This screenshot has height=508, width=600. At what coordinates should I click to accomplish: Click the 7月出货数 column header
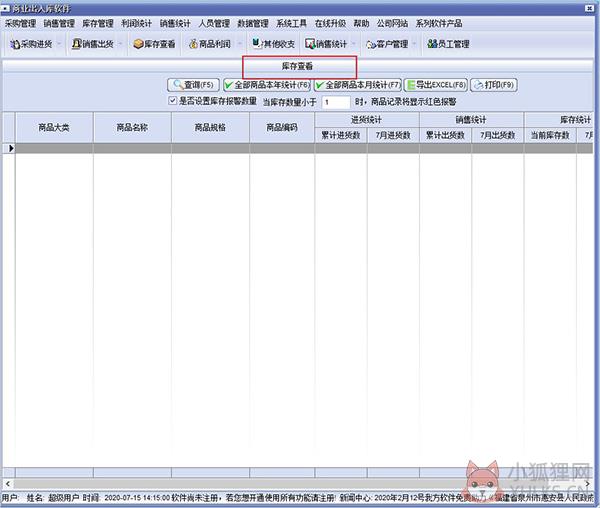(498, 135)
